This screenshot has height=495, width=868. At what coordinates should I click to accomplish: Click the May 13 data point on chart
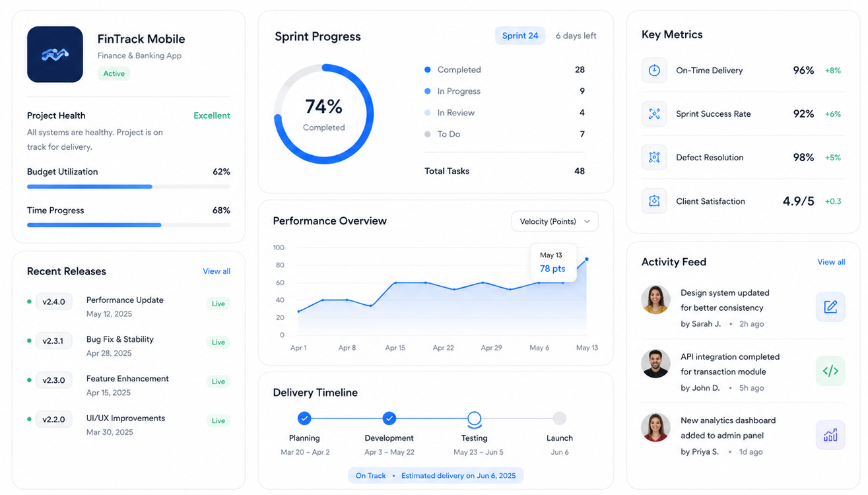586,259
